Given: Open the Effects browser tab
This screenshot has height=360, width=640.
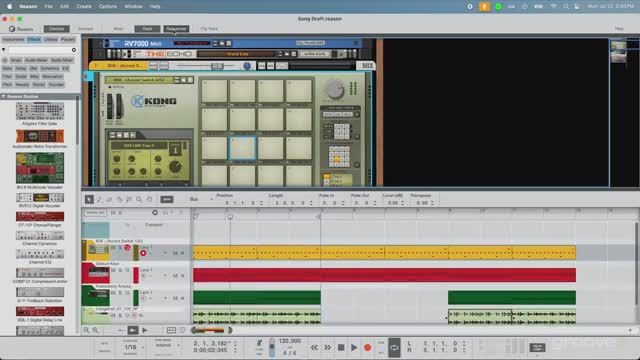Looking at the screenshot, I should click(34, 40).
